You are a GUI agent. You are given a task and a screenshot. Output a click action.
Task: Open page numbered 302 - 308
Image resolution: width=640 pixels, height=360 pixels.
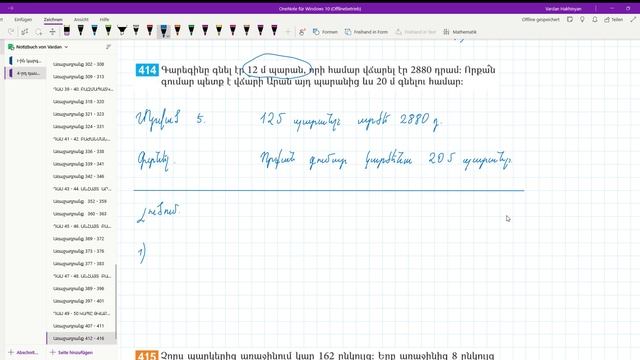point(81,64)
